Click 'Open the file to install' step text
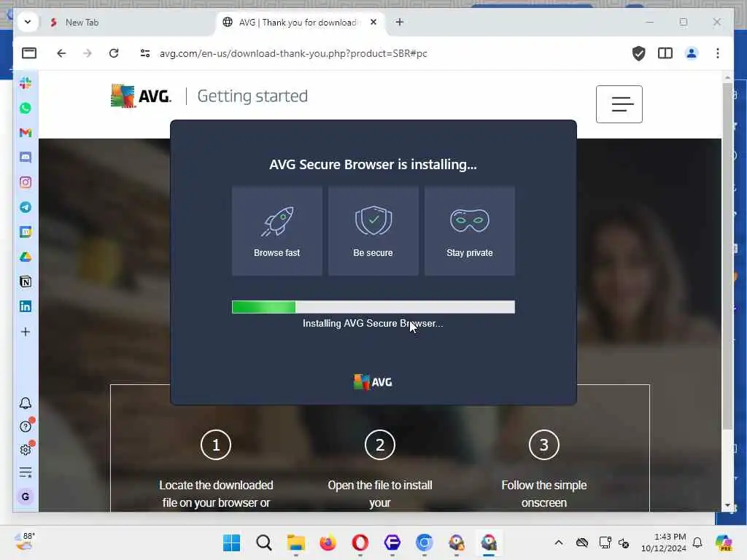This screenshot has height=560, width=747. [379, 494]
